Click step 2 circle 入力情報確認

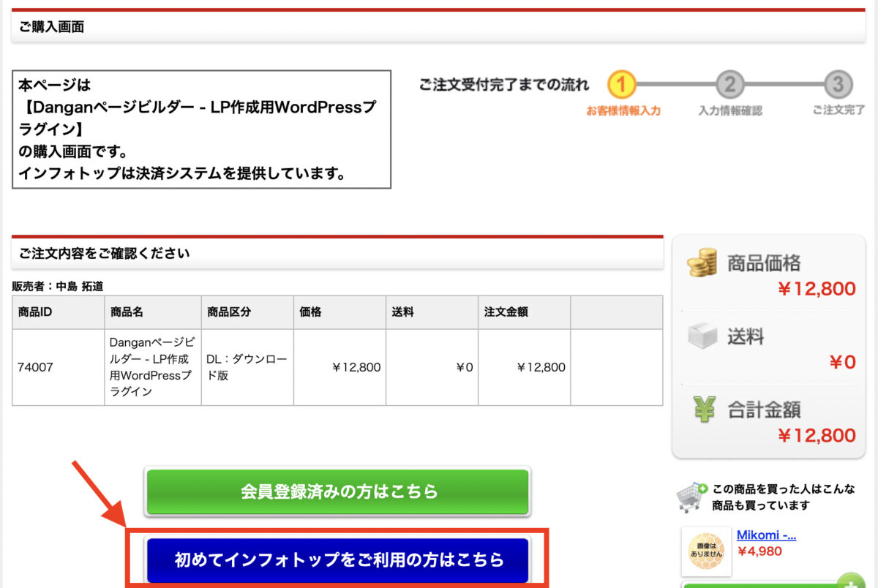729,85
